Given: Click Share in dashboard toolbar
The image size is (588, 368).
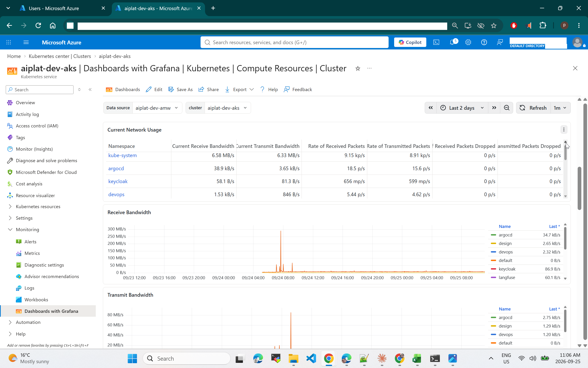Looking at the screenshot, I should click(x=209, y=89).
